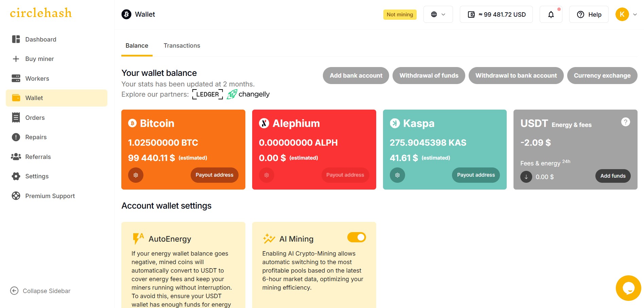Expand the language globe dropdown
Screen dimensions: 644x308
point(438,15)
